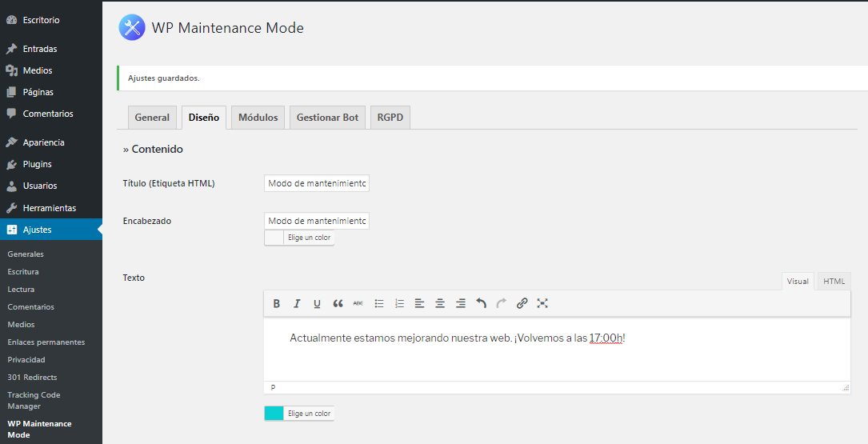
Task: Open Comentarios bubble icon in main menu
Action: [12, 114]
